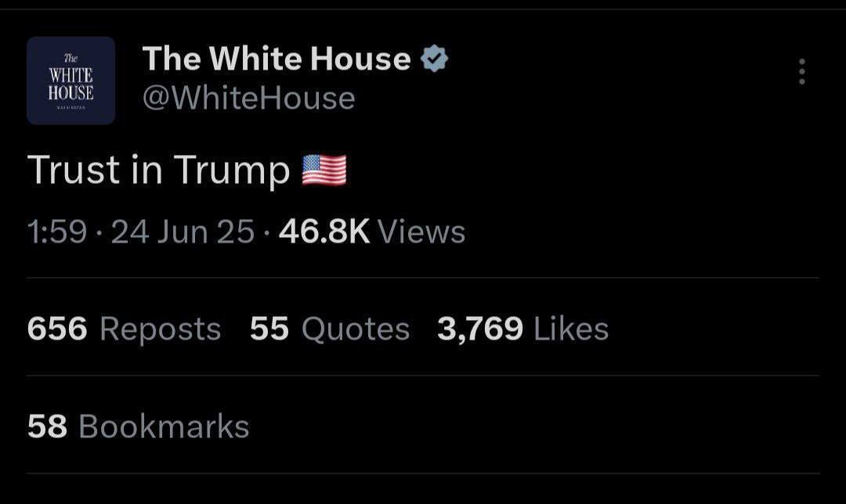Open the Bookmarks label
Screen dimensions: 846x504
click(x=164, y=427)
